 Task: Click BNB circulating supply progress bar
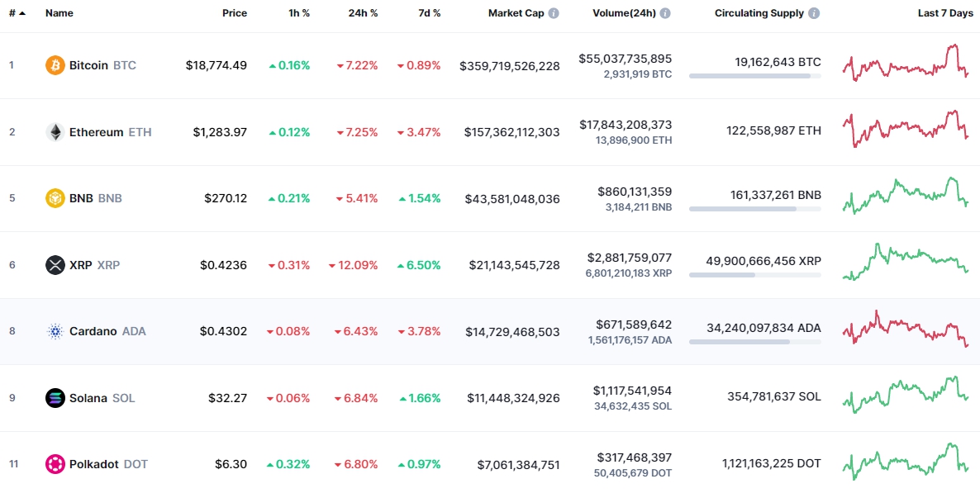755,209
